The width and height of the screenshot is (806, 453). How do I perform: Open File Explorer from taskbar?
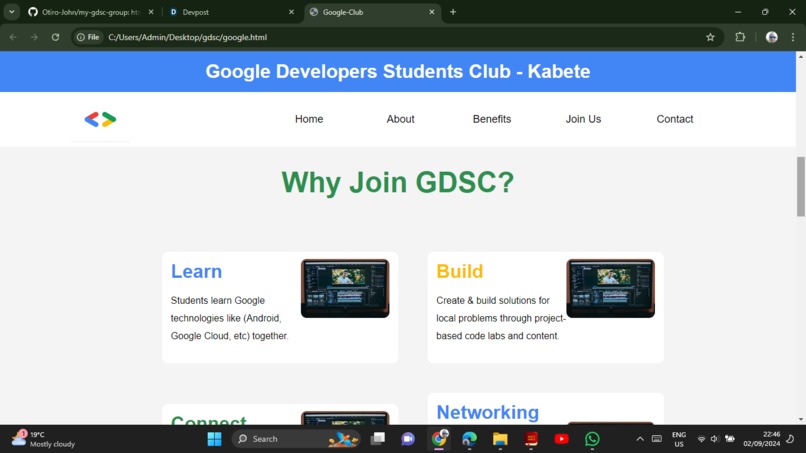[500, 439]
